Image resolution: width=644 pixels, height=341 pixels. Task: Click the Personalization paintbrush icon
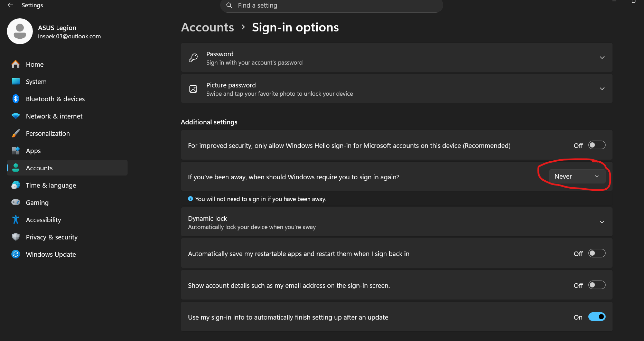[x=16, y=133]
